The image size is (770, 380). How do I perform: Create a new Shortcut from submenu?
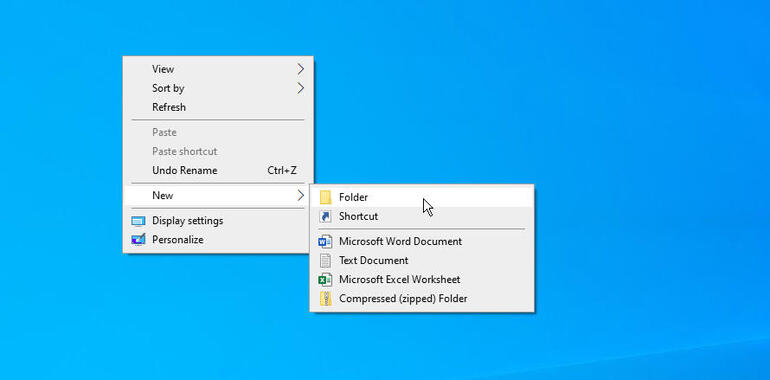pos(422,217)
